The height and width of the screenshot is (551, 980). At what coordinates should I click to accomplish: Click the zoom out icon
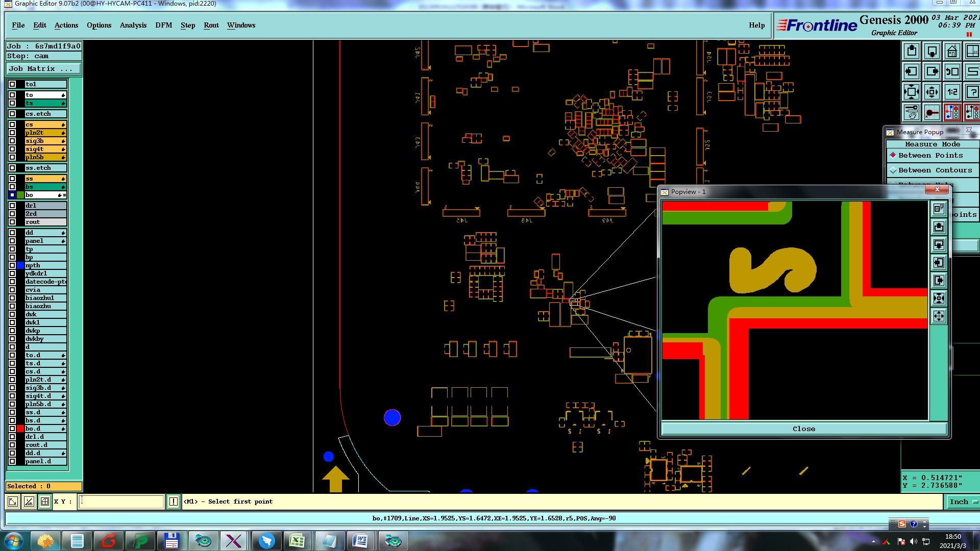click(932, 92)
